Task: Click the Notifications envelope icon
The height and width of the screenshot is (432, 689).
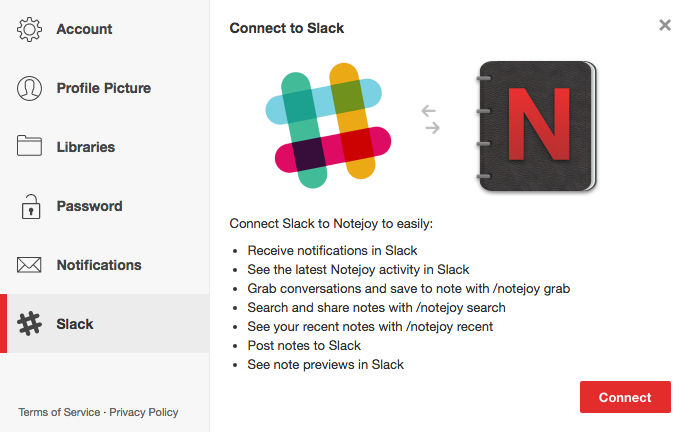Action: 29,265
